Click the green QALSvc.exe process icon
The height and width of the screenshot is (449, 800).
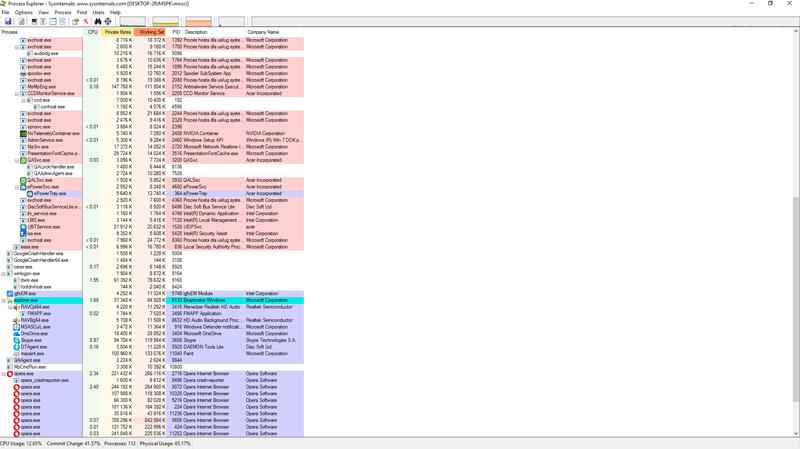point(23,180)
